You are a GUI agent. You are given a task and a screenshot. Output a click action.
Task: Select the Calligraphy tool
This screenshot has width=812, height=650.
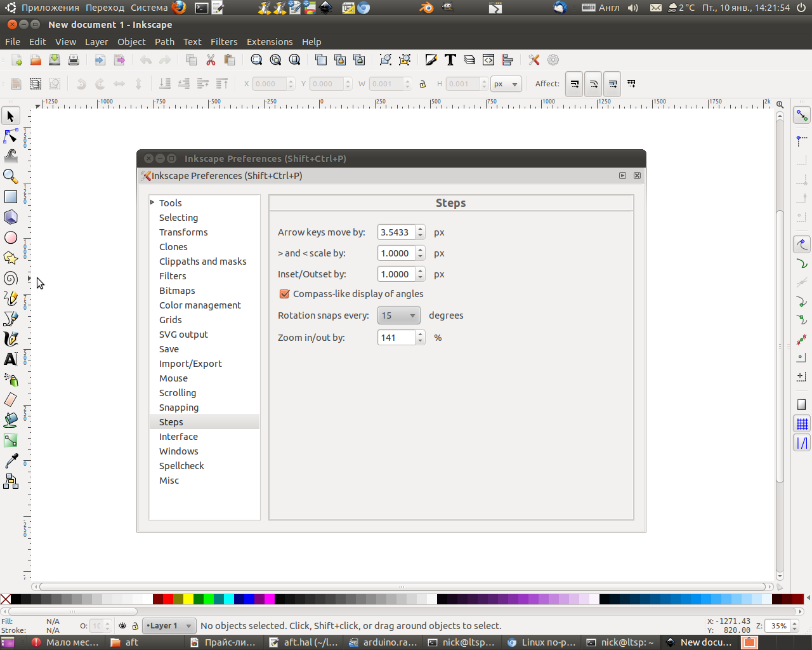[x=11, y=339]
